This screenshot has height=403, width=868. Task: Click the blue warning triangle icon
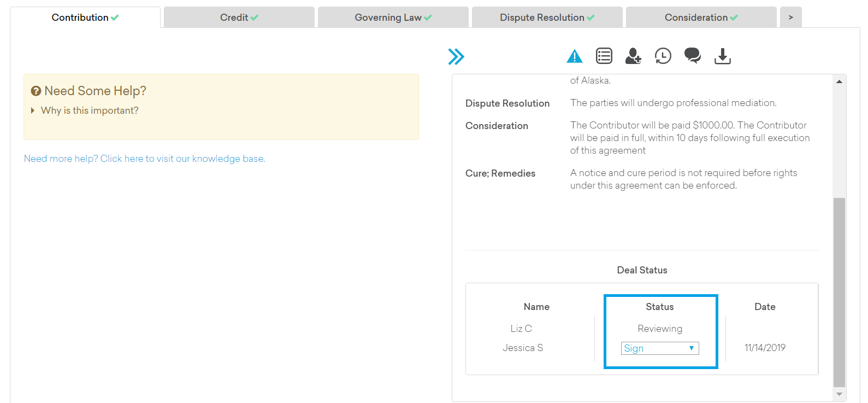[574, 56]
